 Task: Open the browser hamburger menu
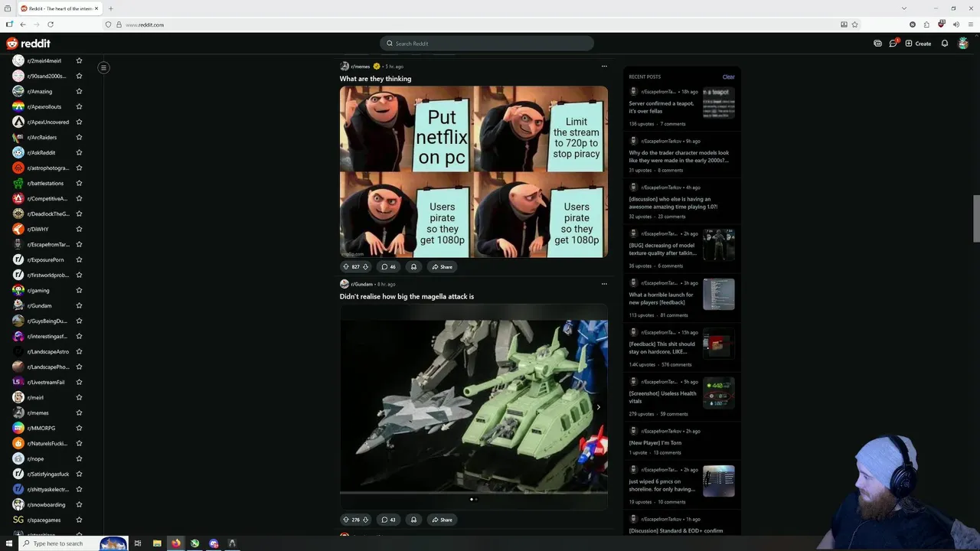pos(969,24)
